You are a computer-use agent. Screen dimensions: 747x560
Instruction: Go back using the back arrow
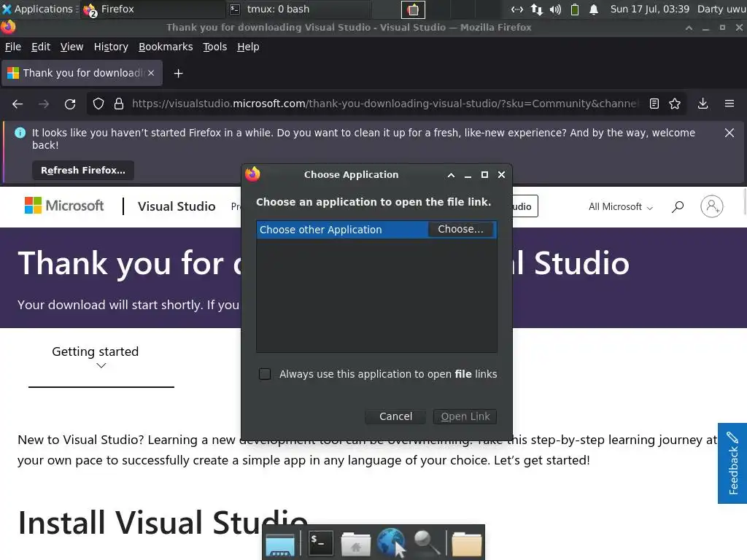pos(18,104)
